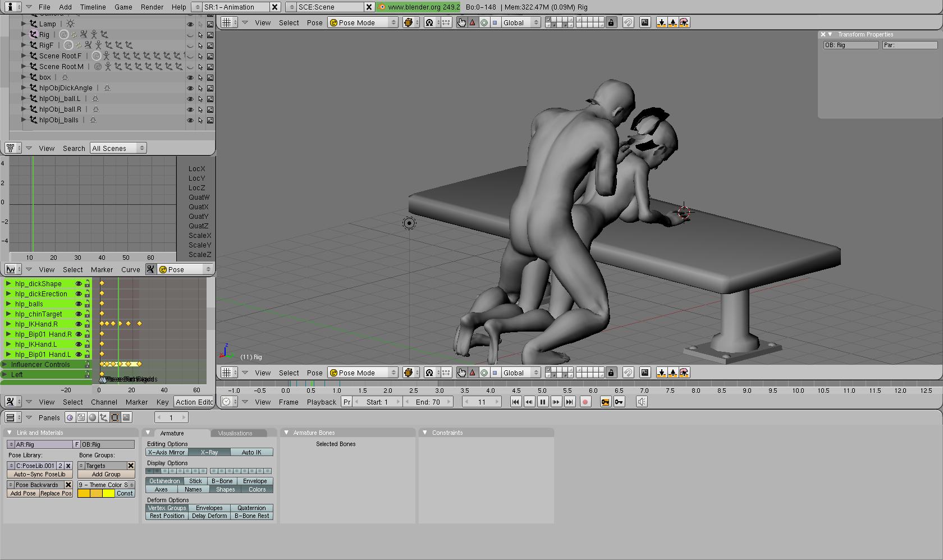Click the Editing context icon in Panels header

pyautogui.click(x=115, y=417)
